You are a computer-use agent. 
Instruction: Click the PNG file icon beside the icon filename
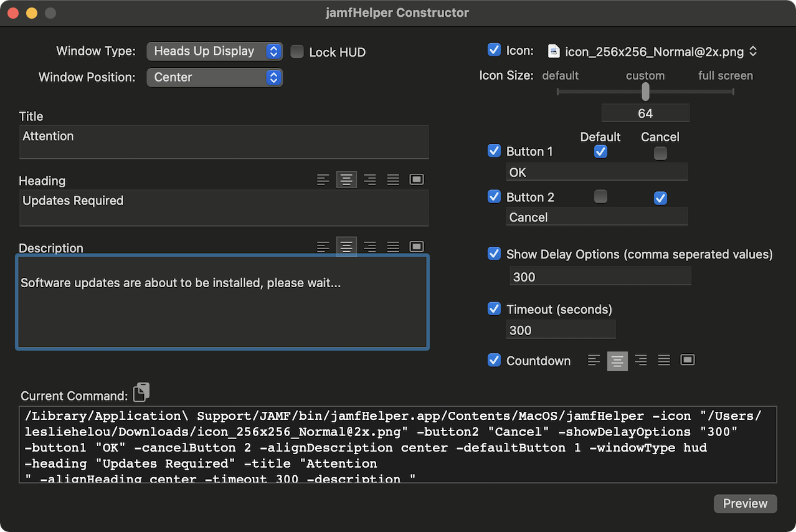[x=554, y=51]
